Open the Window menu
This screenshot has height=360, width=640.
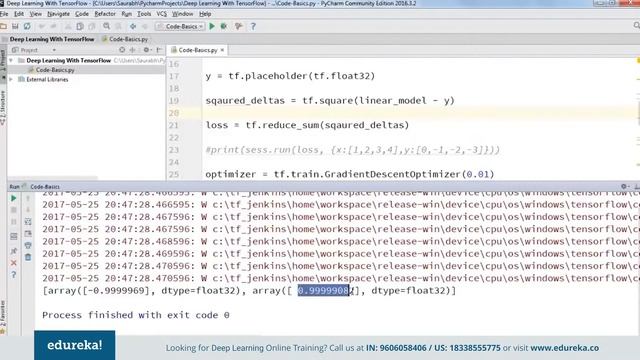tap(182, 14)
